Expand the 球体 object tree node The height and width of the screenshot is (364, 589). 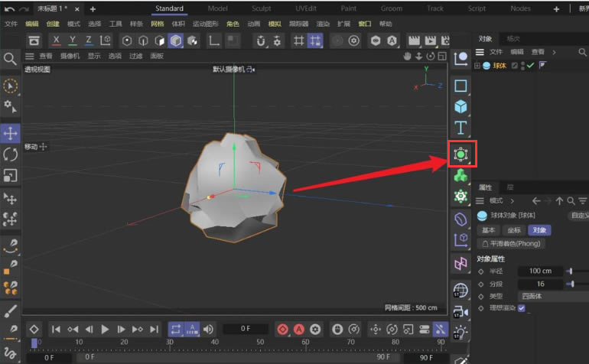[477, 66]
